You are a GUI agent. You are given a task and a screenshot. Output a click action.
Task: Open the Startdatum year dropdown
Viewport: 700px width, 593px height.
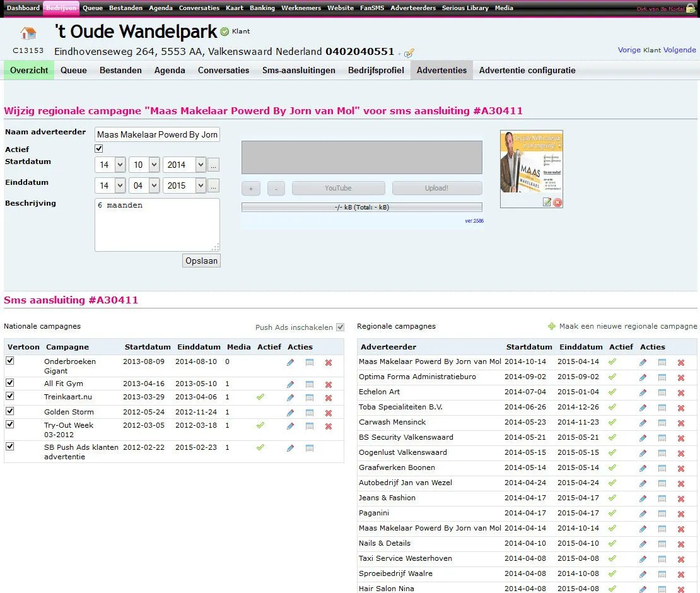[184, 165]
